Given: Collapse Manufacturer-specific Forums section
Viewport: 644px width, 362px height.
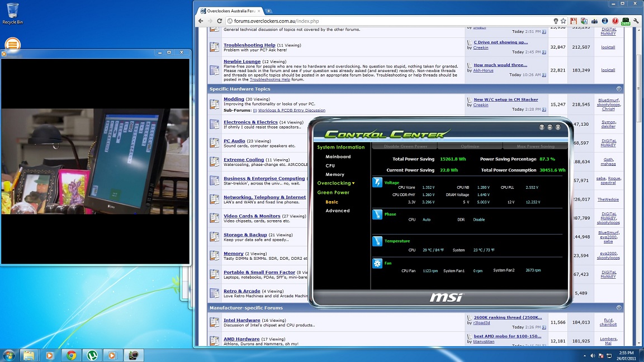Looking at the screenshot, I should (x=618, y=307).
